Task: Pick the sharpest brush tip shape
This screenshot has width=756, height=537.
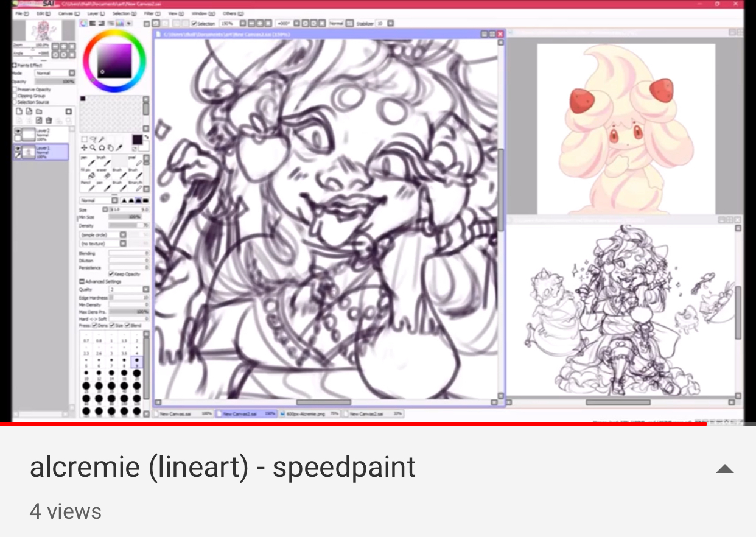Action: click(x=123, y=200)
